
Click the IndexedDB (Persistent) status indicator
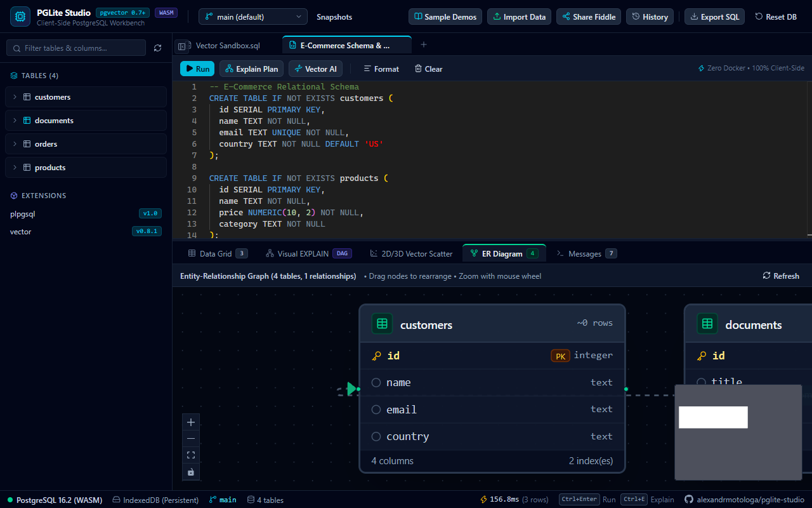[155, 500]
